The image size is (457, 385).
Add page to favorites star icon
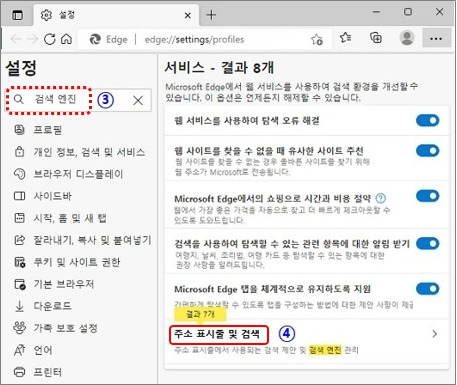(317, 40)
